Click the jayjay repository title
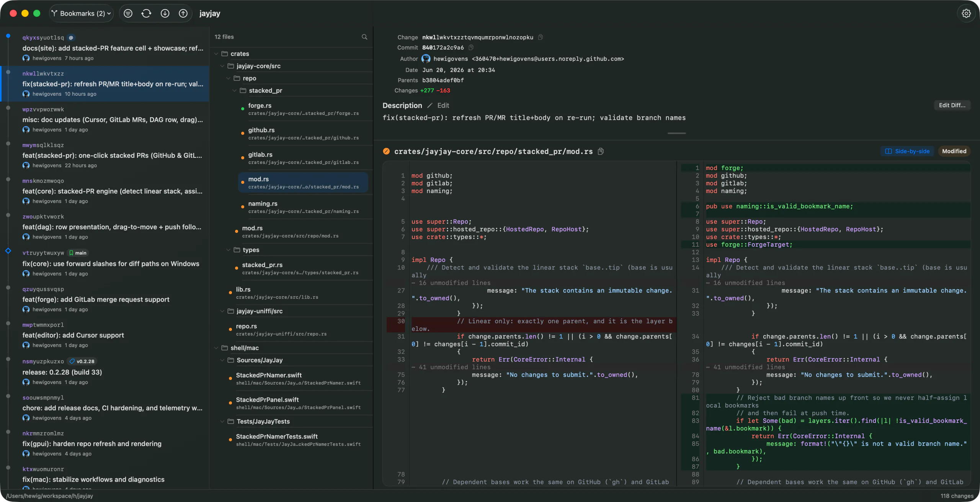Image resolution: width=980 pixels, height=502 pixels. point(210,13)
